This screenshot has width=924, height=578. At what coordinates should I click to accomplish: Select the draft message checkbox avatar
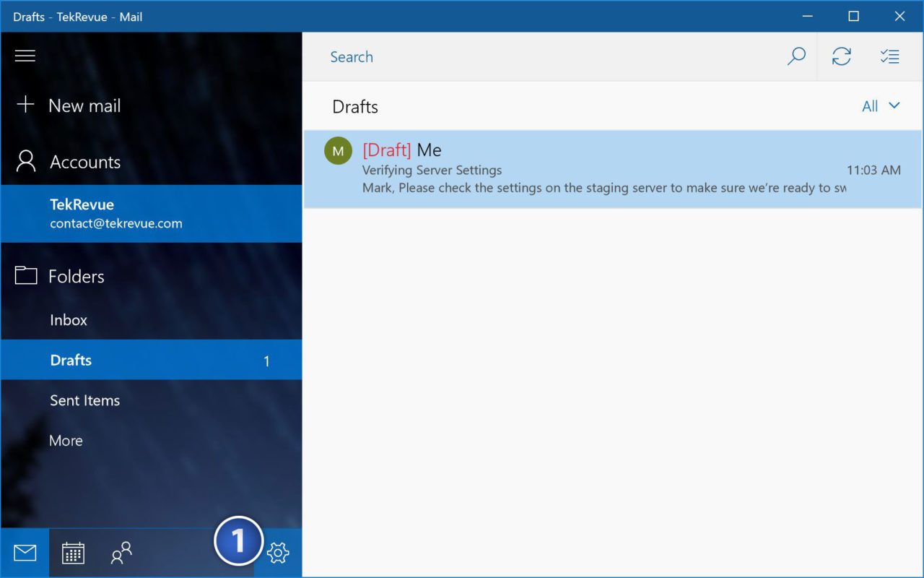click(337, 150)
